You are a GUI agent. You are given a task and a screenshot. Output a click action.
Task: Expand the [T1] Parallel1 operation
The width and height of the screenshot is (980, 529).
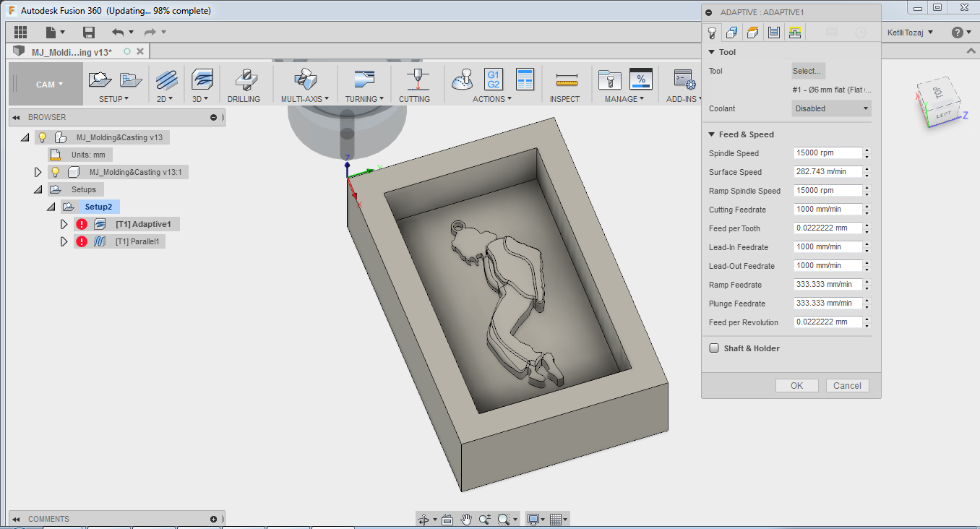coord(64,241)
